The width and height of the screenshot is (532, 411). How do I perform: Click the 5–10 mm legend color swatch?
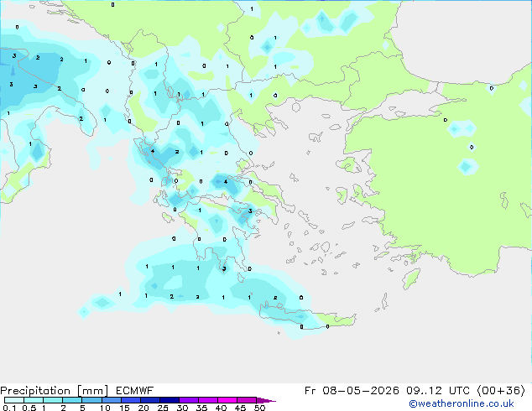pos(91,400)
